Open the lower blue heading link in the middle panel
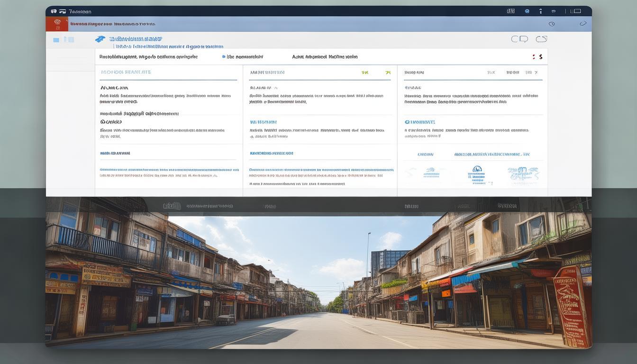The image size is (637, 364). pos(271,153)
